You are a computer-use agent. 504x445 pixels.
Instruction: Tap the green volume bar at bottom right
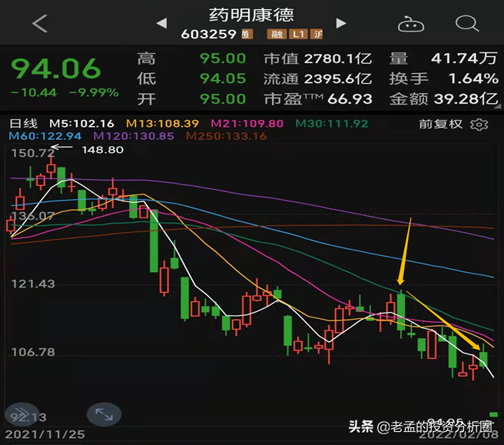(x=493, y=414)
